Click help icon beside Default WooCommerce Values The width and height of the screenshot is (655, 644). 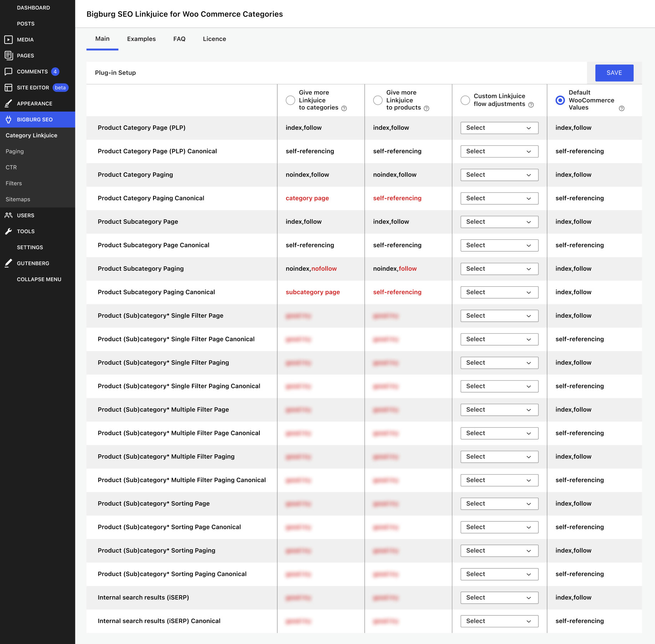621,108
